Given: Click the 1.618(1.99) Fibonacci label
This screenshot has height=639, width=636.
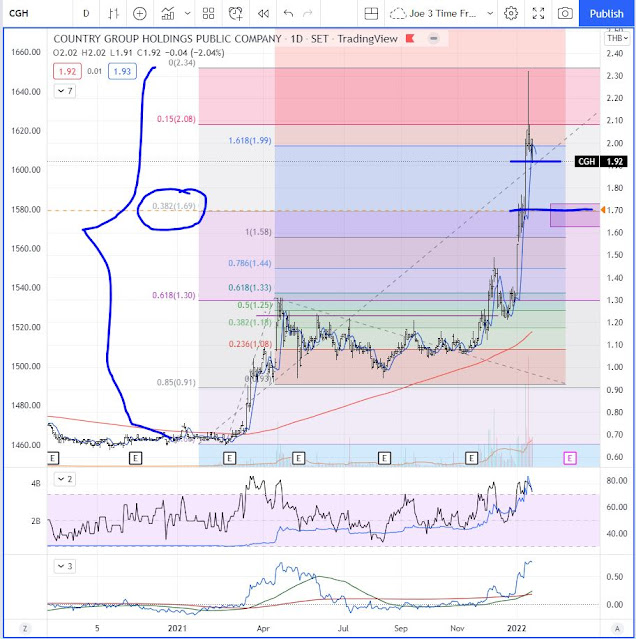Looking at the screenshot, I should click(250, 141).
